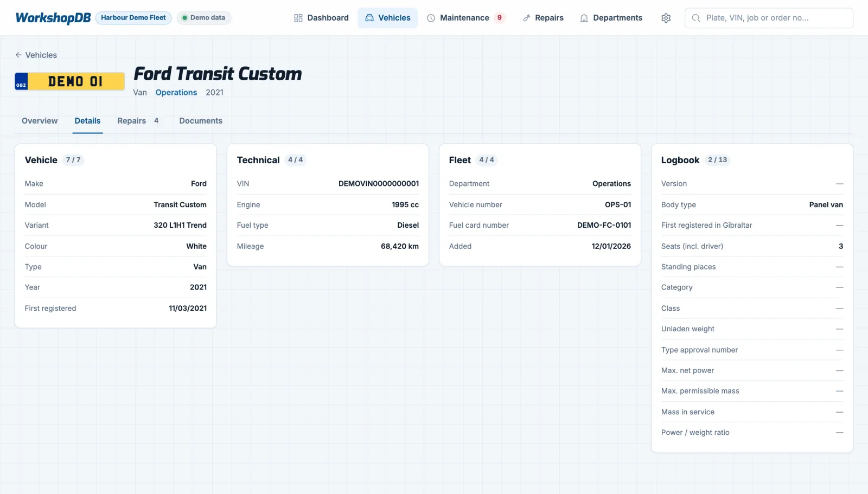Open the Maintenance section
This screenshot has width=868, height=494.
(465, 18)
